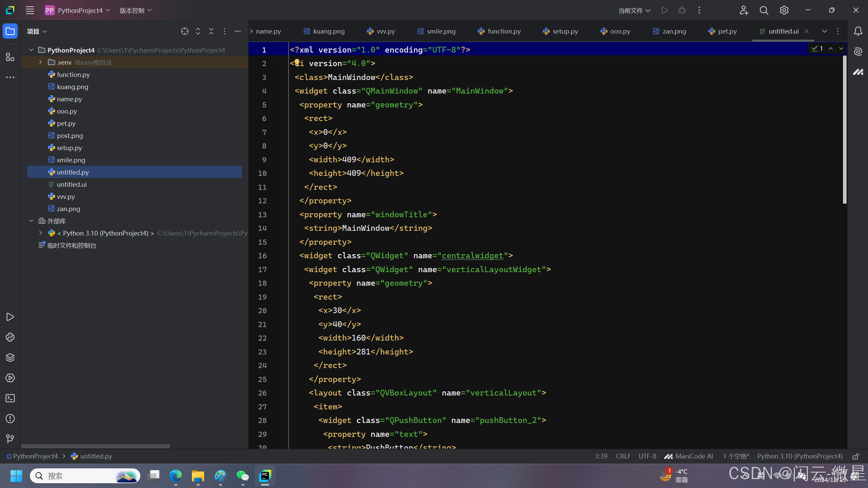Viewport: 868px width, 488px height.
Task: Open the Services tool window
Action: (x=10, y=378)
